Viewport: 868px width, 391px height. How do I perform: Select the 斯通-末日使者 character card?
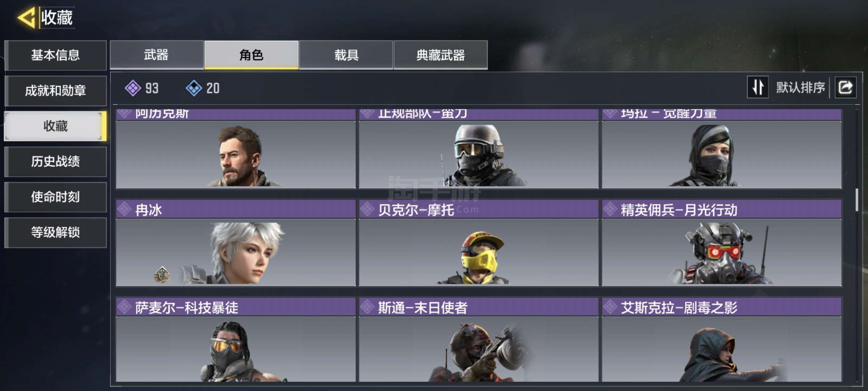pyautogui.click(x=479, y=340)
